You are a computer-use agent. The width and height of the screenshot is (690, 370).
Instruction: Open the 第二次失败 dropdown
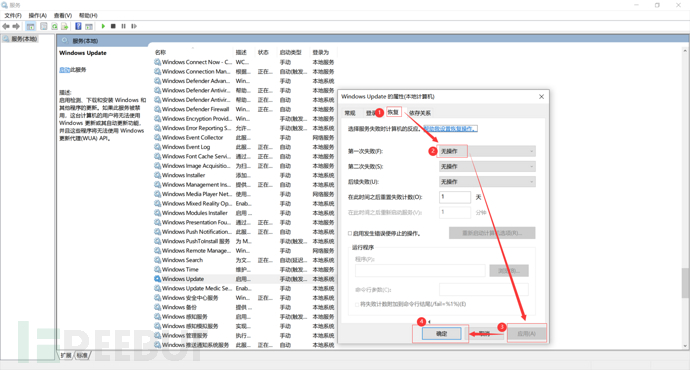click(x=487, y=166)
